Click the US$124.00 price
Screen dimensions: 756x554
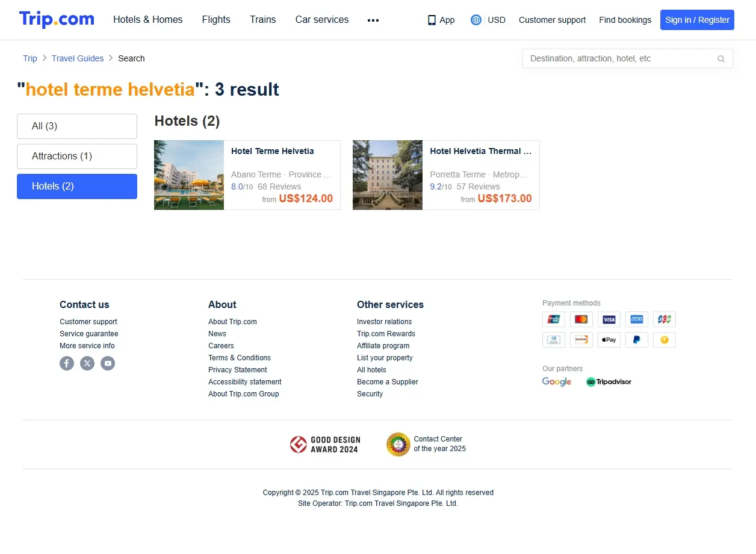306,199
